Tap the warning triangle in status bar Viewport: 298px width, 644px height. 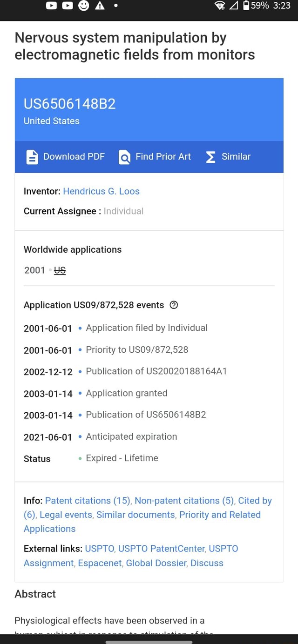coord(100,6)
